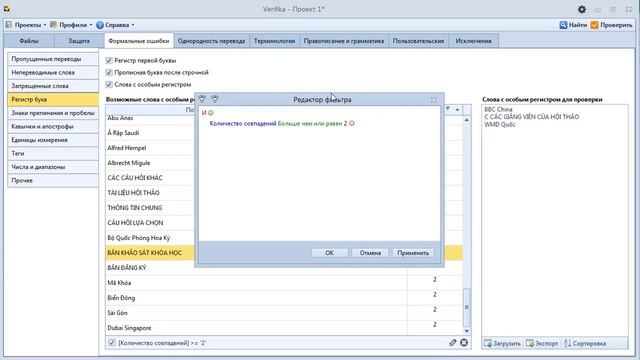
Task: Switch to the Защита tab
Action: pyautogui.click(x=79, y=41)
